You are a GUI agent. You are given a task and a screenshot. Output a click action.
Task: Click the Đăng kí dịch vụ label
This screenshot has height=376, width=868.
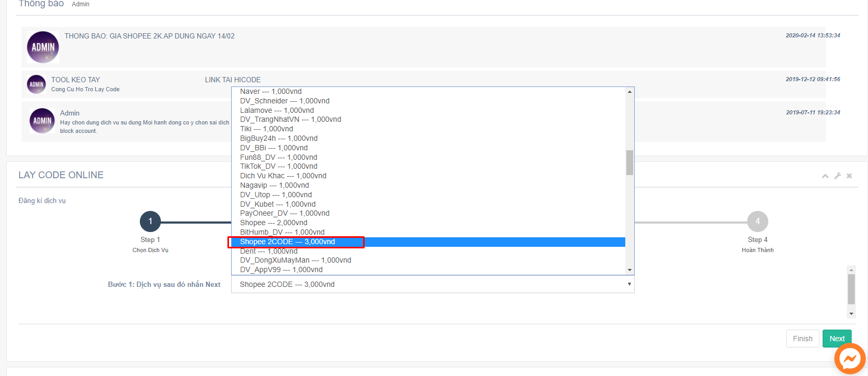point(42,200)
